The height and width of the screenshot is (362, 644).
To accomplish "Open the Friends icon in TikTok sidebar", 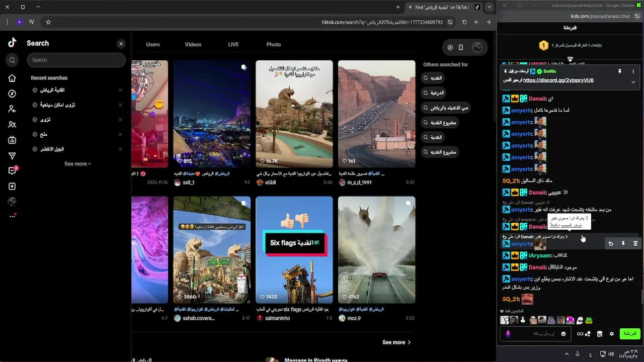I will [x=12, y=124].
